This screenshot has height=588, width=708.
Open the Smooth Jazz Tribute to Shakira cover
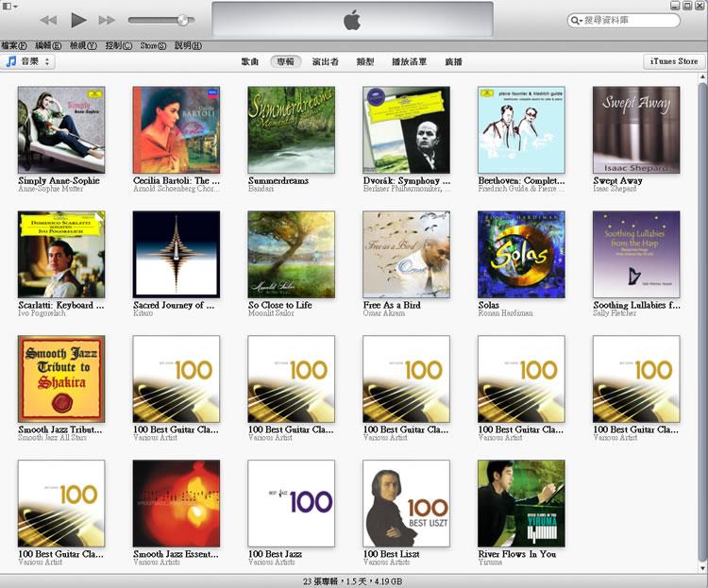[x=61, y=378]
